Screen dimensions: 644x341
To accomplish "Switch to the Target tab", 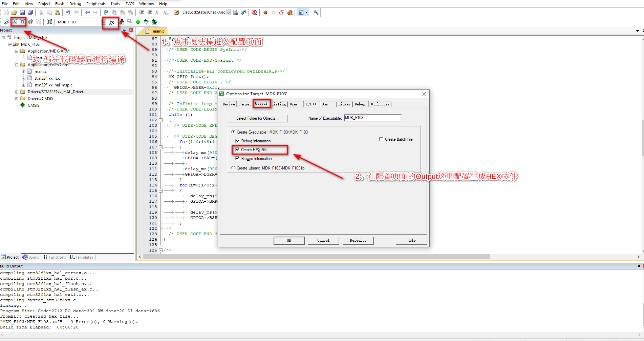I will (x=245, y=104).
